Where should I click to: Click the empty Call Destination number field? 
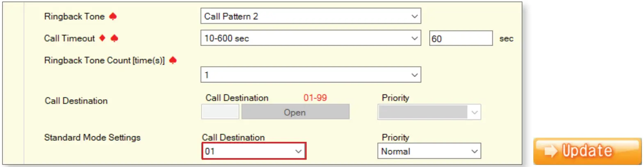[x=220, y=112]
